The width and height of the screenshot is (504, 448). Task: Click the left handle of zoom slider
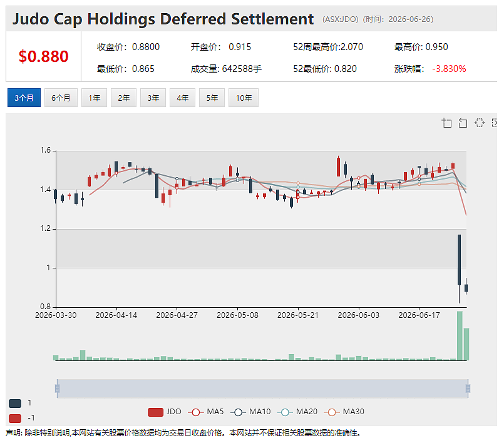[57, 389]
